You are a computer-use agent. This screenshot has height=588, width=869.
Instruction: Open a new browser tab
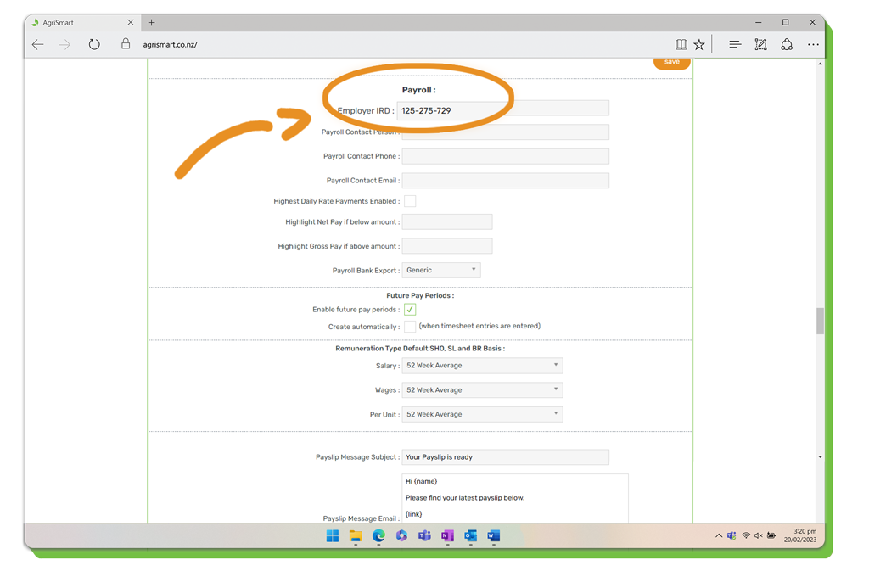click(151, 23)
